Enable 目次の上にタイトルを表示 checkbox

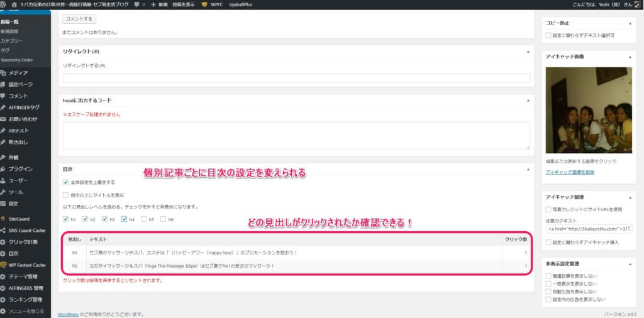[65, 195]
